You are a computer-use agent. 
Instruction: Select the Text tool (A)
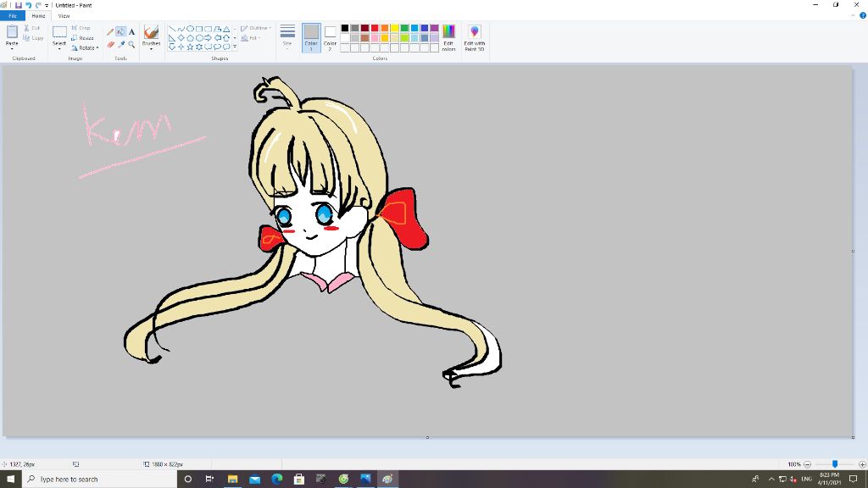tap(131, 32)
